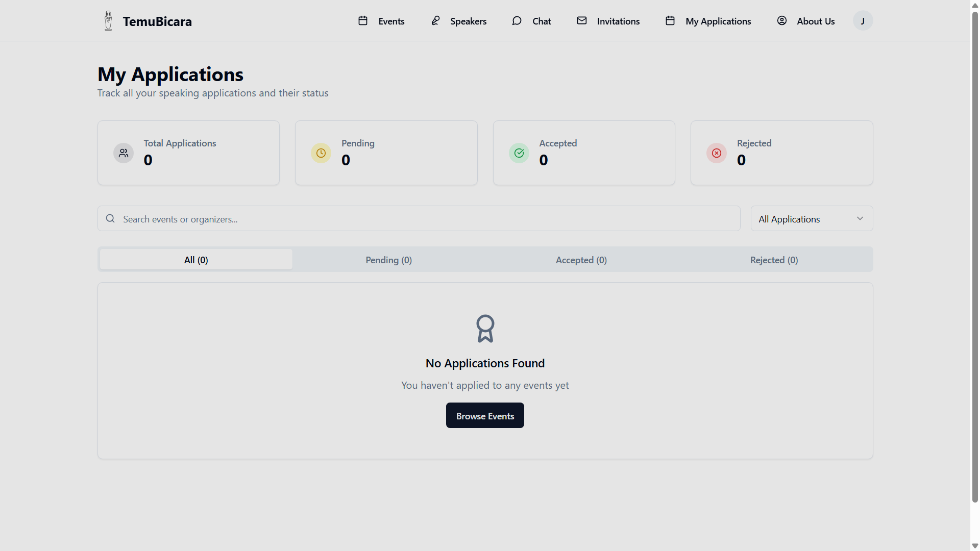Click the search magnifier icon
The image size is (980, 551).
(110, 219)
